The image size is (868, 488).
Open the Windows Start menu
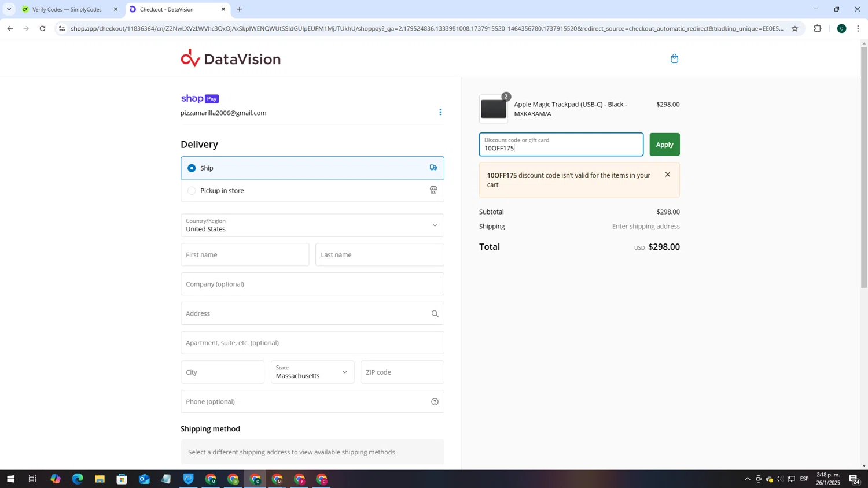point(10,479)
